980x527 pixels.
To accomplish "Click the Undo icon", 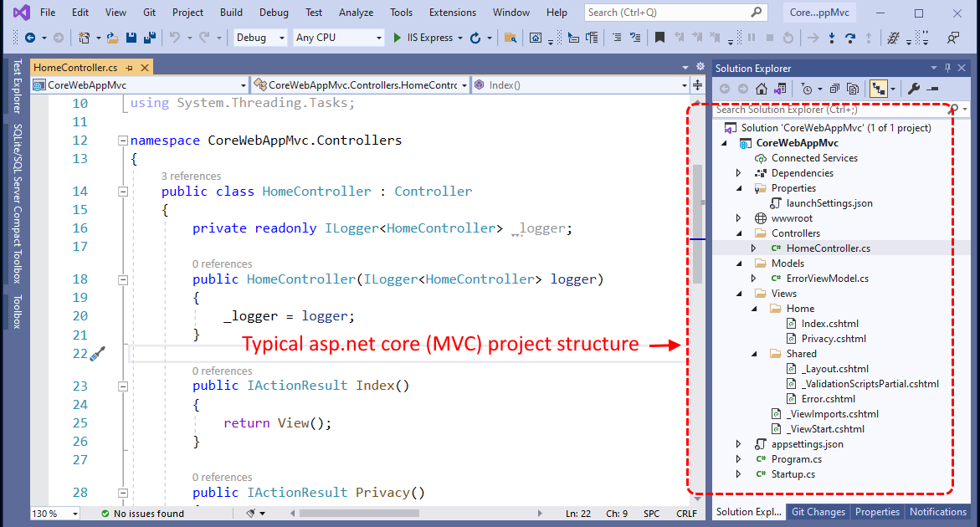I will (x=174, y=38).
